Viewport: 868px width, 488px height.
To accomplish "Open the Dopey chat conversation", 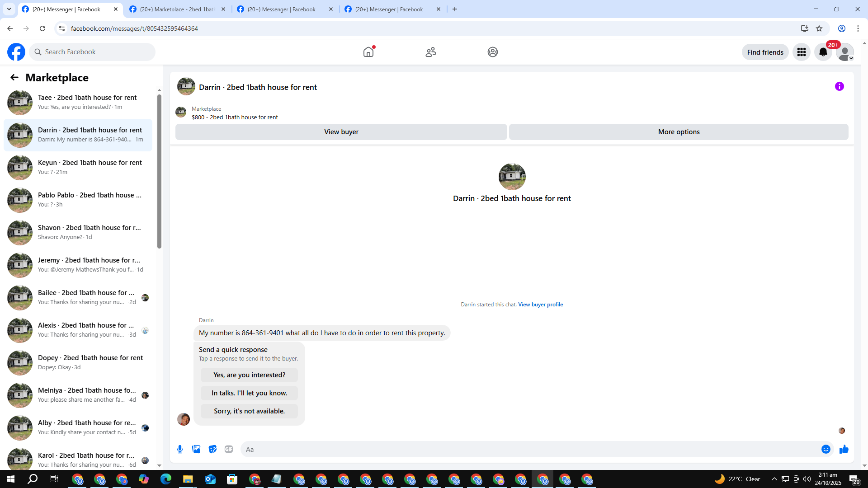I will pyautogui.click(x=78, y=362).
